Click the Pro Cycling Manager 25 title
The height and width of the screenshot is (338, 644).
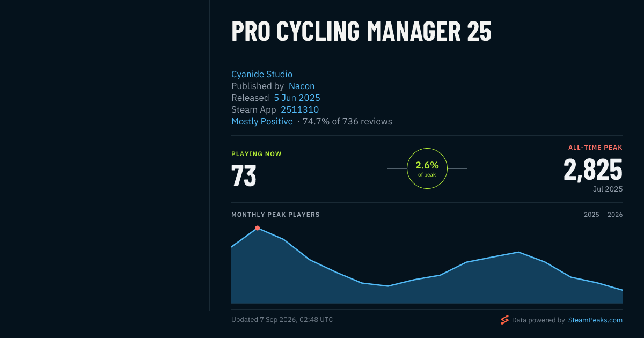point(361,32)
